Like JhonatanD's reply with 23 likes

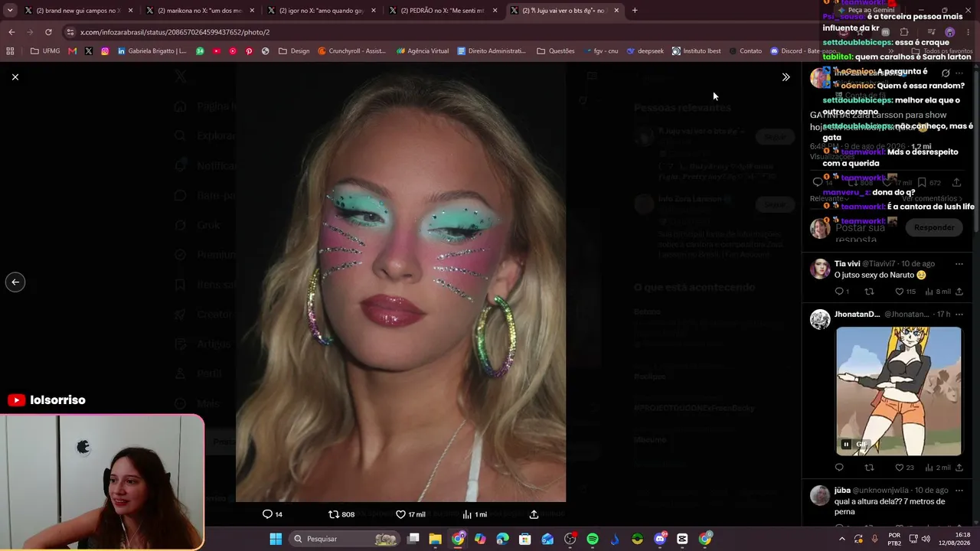tap(904, 468)
